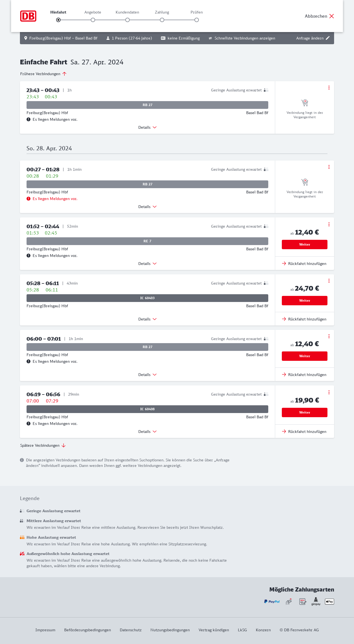Open the Datenschutz footer link
Screen dimensions: 354x644
point(131,630)
